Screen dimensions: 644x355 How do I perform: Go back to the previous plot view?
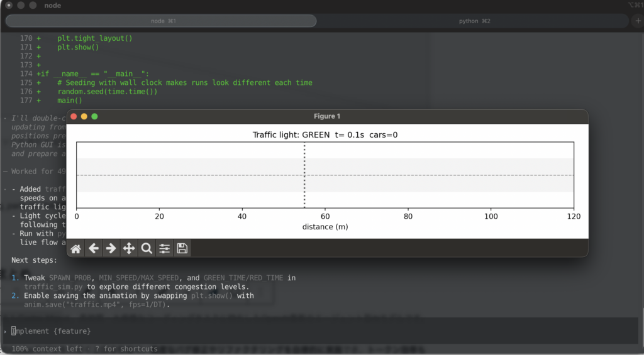[x=94, y=249]
